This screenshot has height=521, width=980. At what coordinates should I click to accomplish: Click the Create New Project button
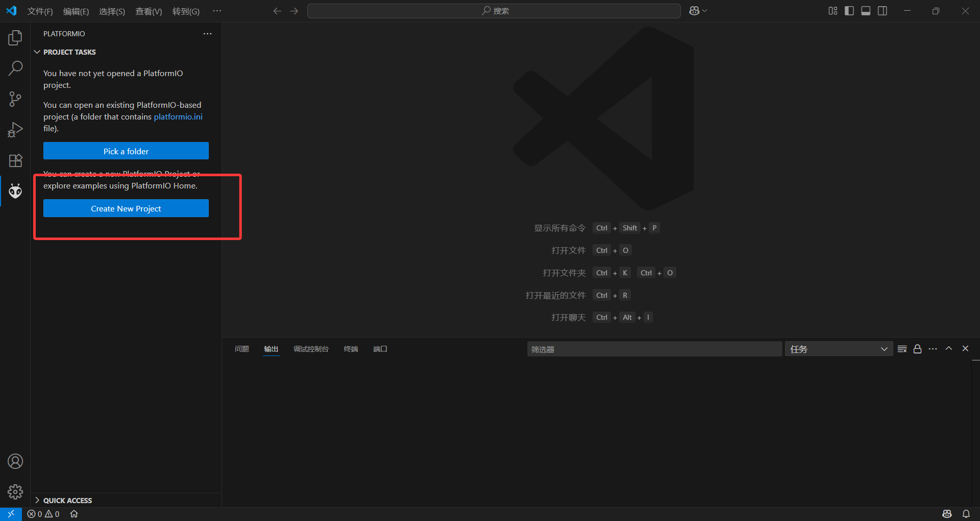126,208
